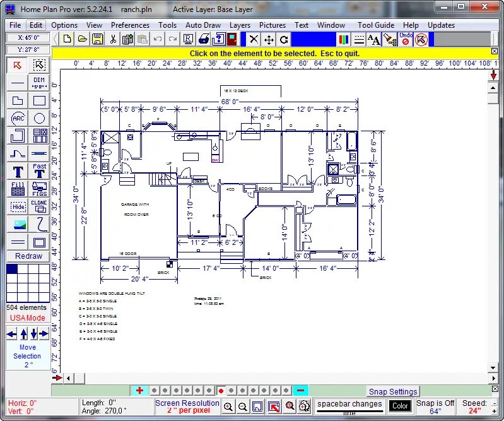Copy selection with the clipboard-plus icon

click(127, 40)
